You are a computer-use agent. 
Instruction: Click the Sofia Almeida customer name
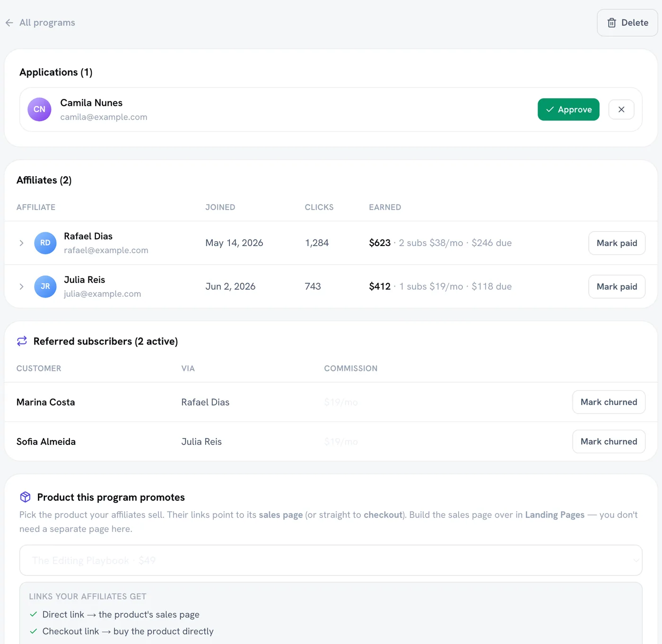point(46,441)
